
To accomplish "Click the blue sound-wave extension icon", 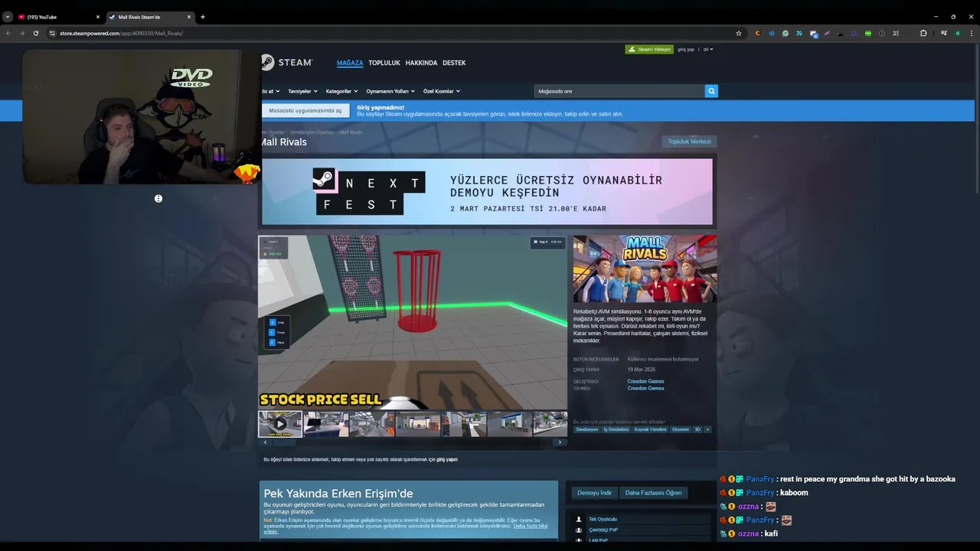I will (771, 33).
